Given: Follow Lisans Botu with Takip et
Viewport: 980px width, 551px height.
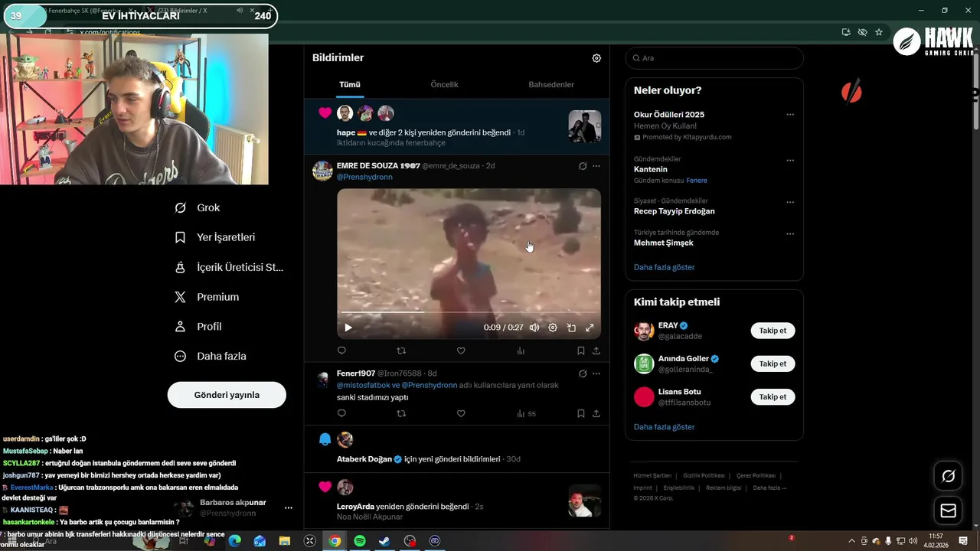Looking at the screenshot, I should 773,396.
